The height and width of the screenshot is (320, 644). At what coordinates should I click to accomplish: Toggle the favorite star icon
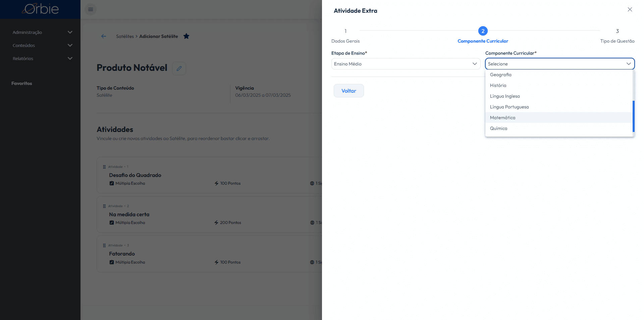point(186,36)
